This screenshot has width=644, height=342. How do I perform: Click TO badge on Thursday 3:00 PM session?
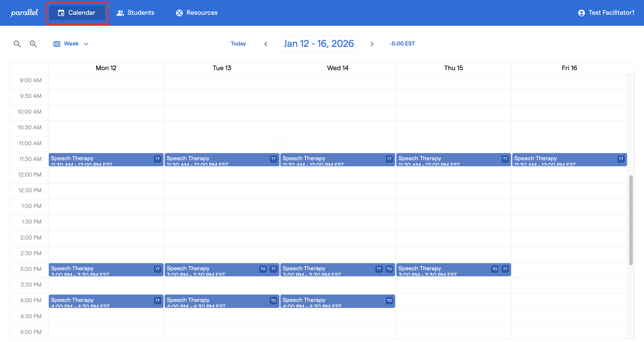click(495, 269)
